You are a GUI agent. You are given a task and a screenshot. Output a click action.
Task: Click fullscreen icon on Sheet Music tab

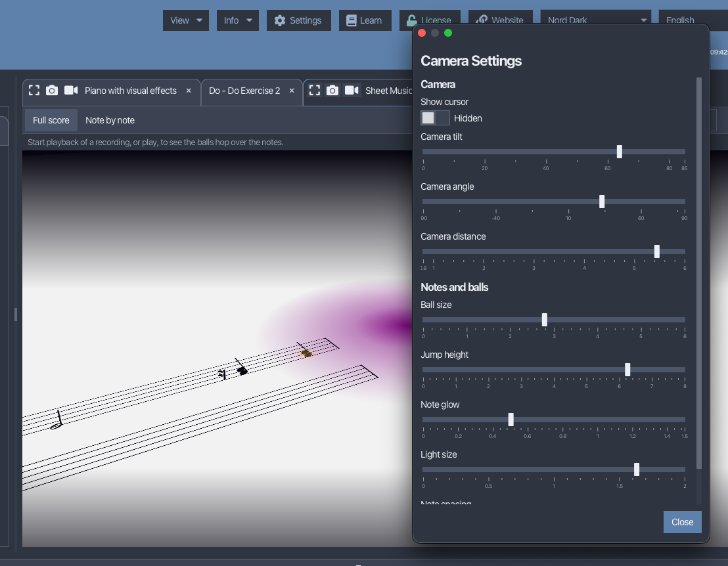pyautogui.click(x=314, y=91)
